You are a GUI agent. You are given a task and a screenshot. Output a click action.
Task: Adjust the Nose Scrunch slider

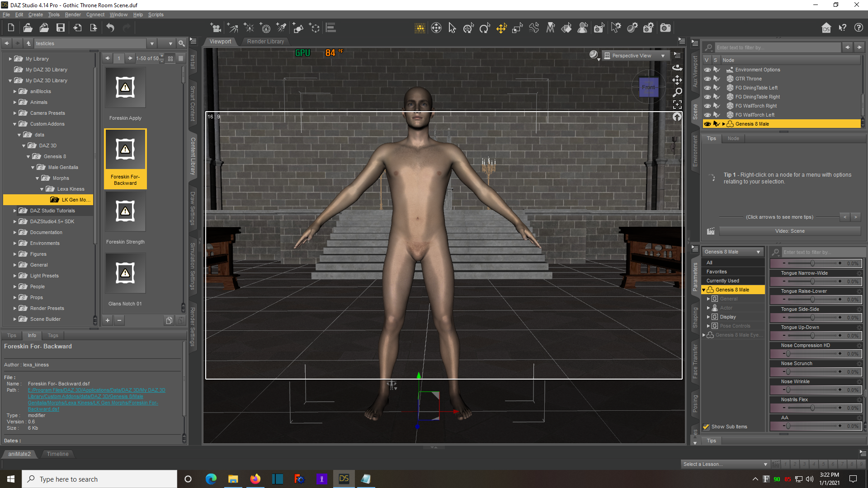[812, 372]
